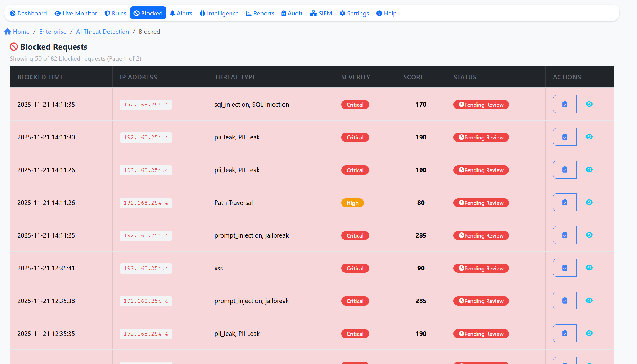Navigate to Enterprise via breadcrumb
Screen dimensions: 637x364
pos(52,32)
